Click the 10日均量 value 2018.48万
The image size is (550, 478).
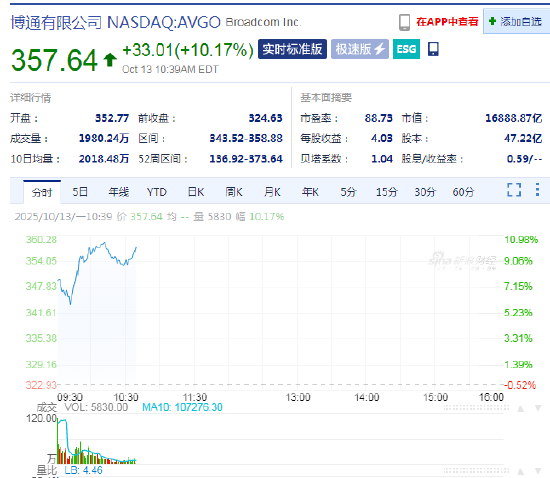point(104,159)
